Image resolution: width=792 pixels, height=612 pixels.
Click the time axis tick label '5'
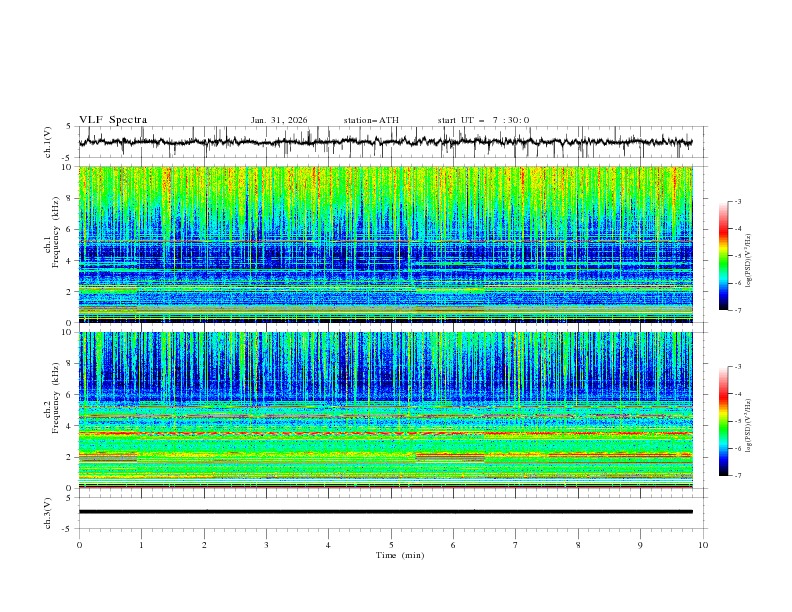(x=391, y=545)
